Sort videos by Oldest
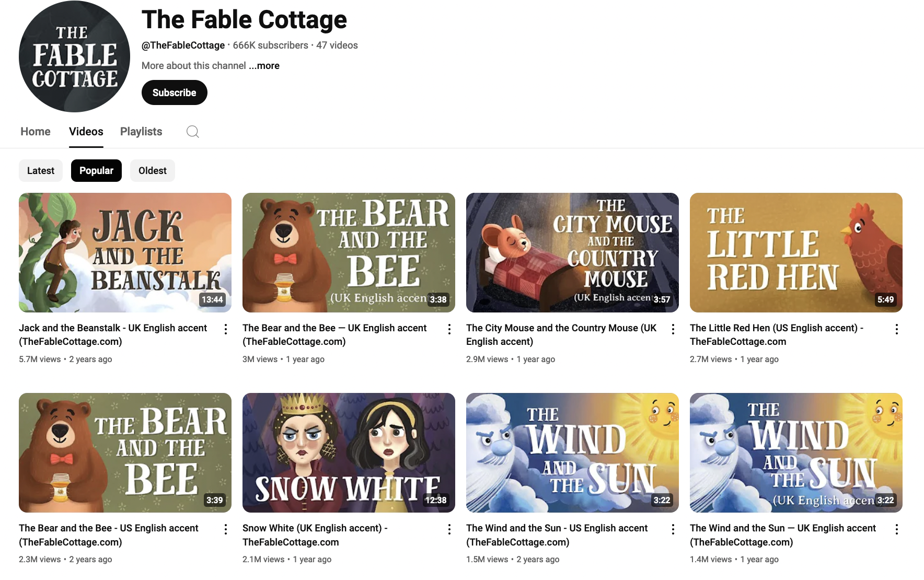Viewport: 924px width, 580px height. (x=153, y=171)
